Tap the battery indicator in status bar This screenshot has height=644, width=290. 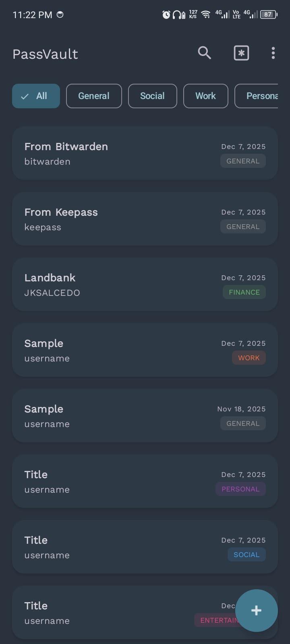(x=269, y=15)
